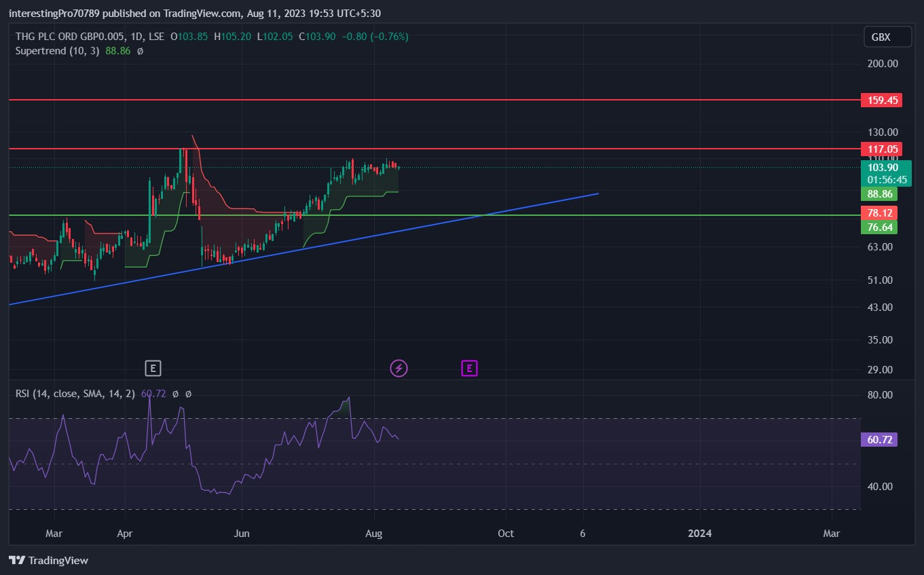Click the Jun label on time axis
Screen dimensions: 924x575
pyautogui.click(x=241, y=534)
